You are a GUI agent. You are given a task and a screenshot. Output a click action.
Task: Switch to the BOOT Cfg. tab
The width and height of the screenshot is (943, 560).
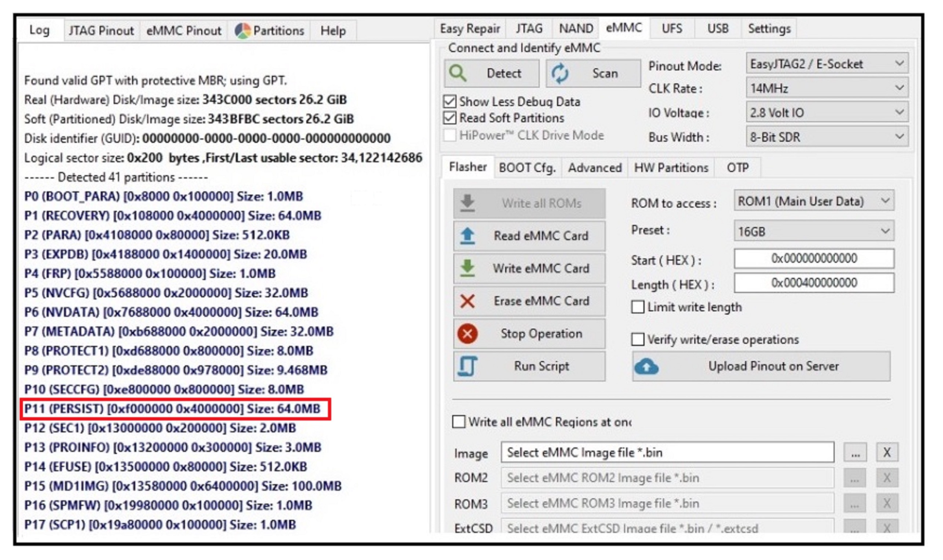[x=527, y=168]
